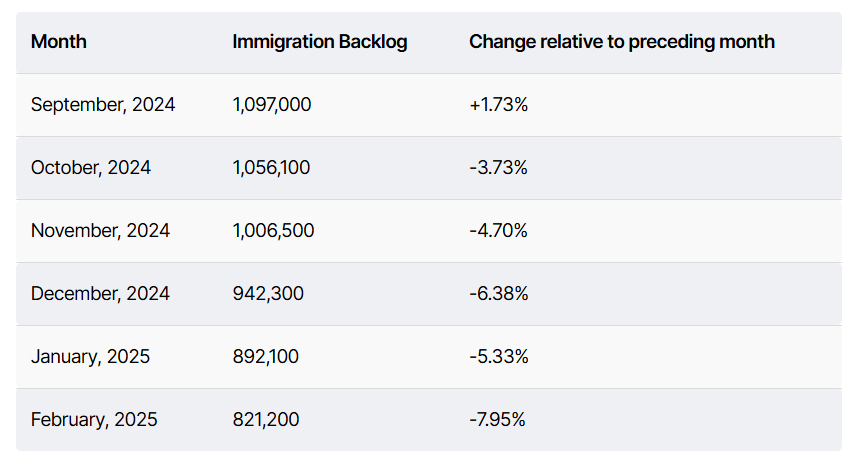Click the Month column header
Image resolution: width=857 pixels, height=467 pixels.
[x=59, y=42]
